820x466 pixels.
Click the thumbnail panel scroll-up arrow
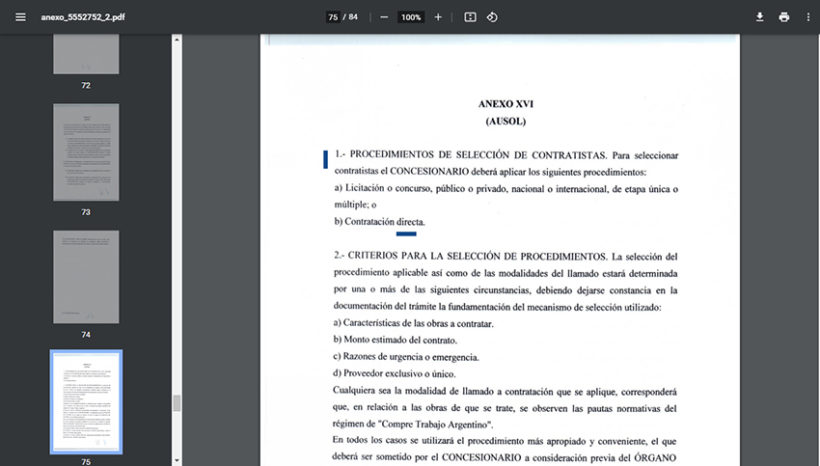coord(177,40)
